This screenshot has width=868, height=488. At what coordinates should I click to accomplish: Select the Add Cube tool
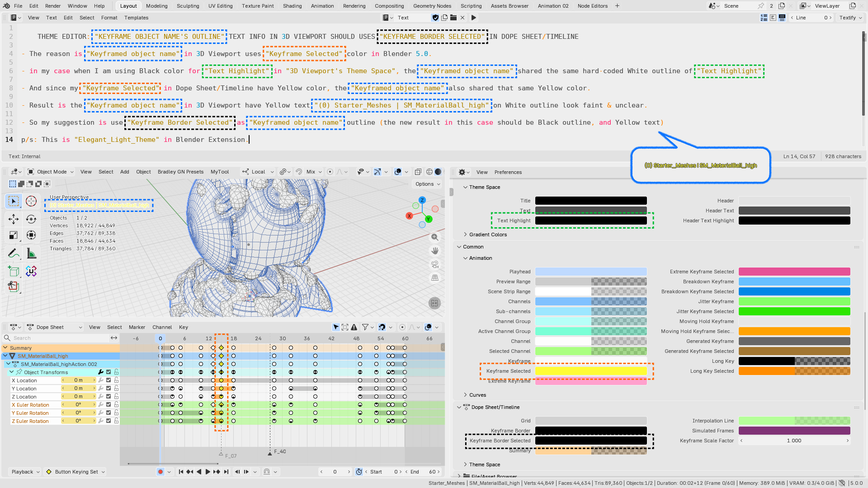pyautogui.click(x=14, y=272)
